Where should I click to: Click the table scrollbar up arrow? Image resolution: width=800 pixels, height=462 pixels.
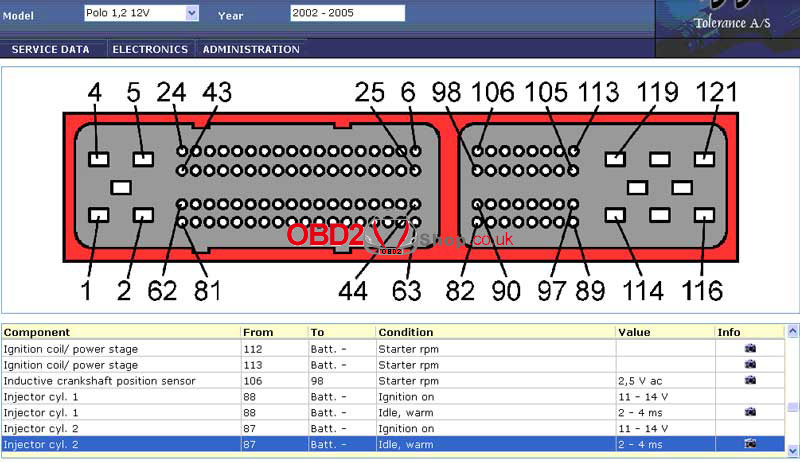(x=793, y=332)
